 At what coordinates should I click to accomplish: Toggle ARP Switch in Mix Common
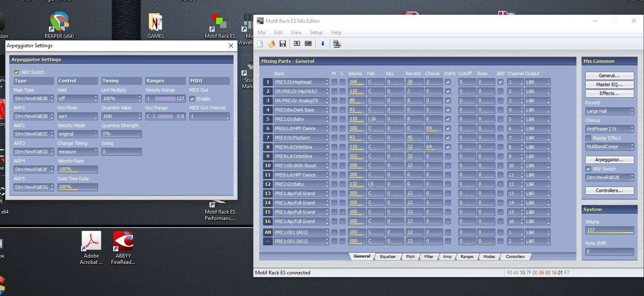tap(588, 169)
